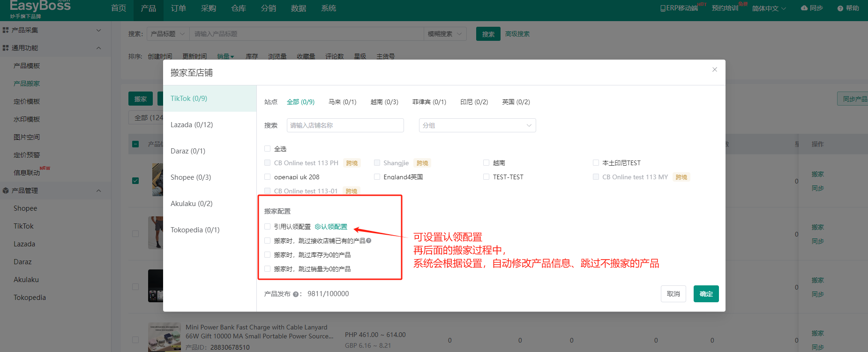Click the green 搜索 button

[488, 34]
